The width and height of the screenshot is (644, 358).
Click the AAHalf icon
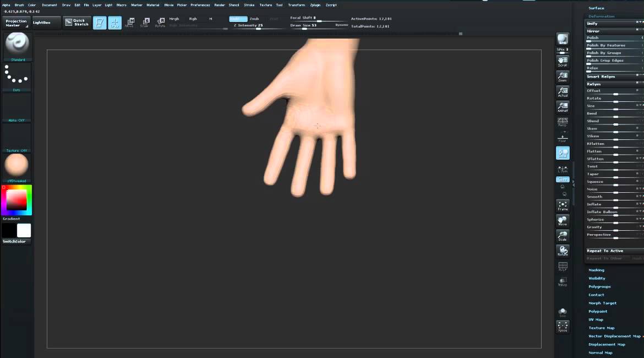click(x=563, y=107)
